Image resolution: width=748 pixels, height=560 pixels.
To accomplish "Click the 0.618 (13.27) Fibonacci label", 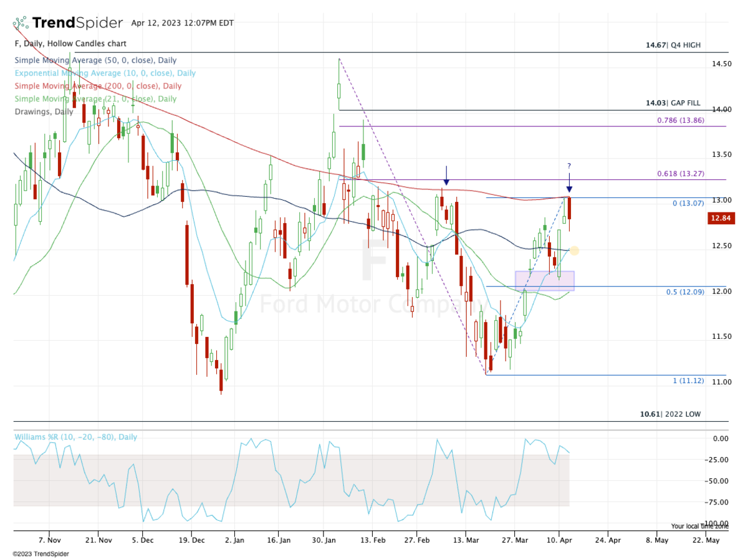I will tap(681, 174).
